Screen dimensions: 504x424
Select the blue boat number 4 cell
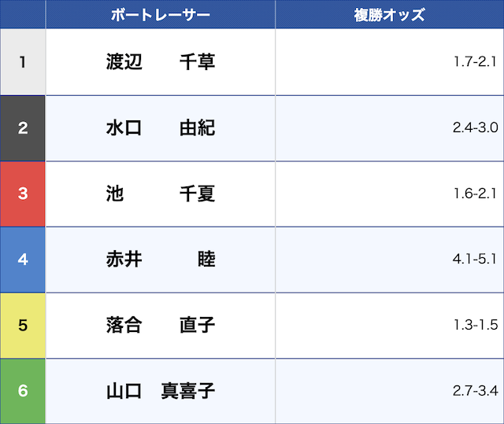click(x=23, y=260)
